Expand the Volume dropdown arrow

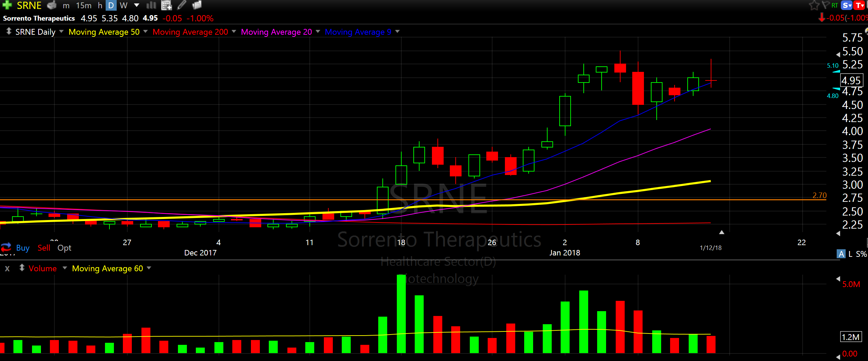click(x=65, y=268)
